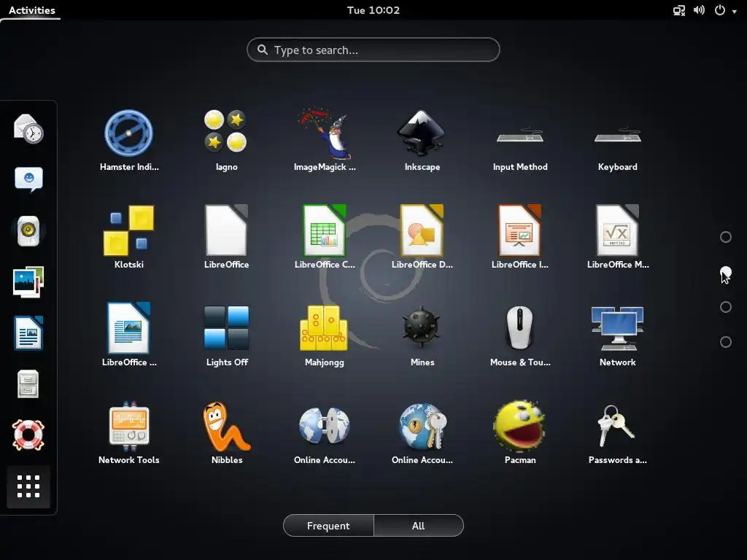Switch to the All apps view
Image resolution: width=747 pixels, height=560 pixels.
click(x=418, y=526)
